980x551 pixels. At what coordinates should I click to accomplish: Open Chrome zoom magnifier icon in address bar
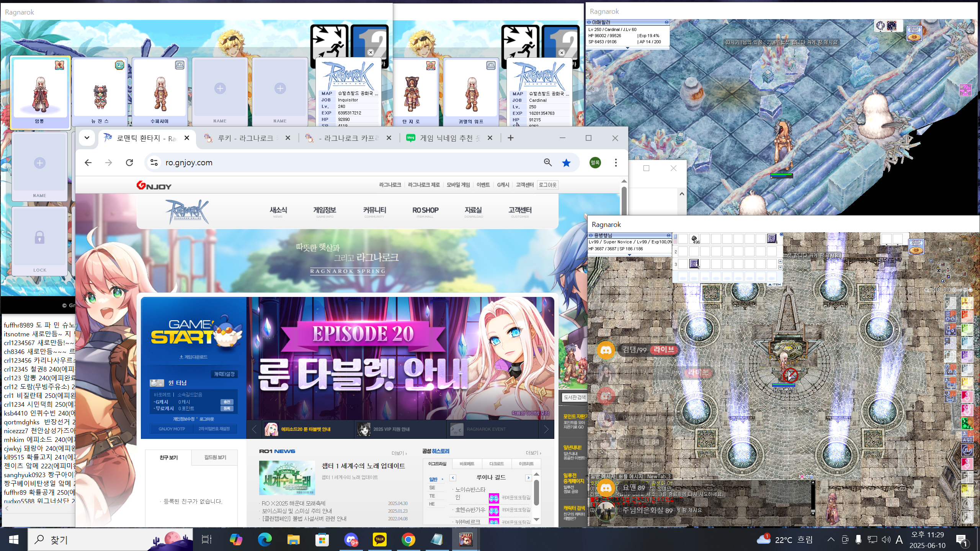coord(548,163)
